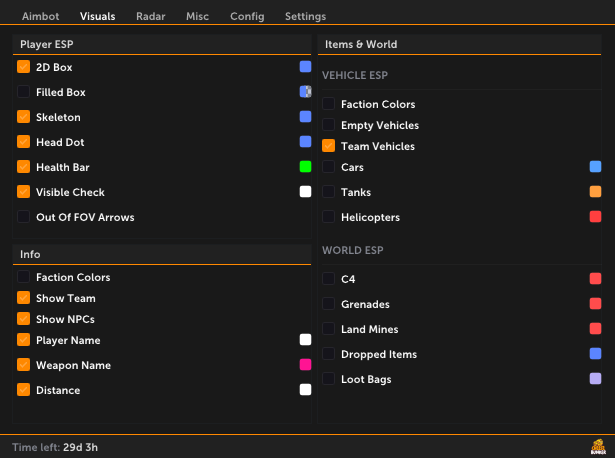Image resolution: width=615 pixels, height=458 pixels.
Task: Uncheck the Distance option
Action: point(24,390)
